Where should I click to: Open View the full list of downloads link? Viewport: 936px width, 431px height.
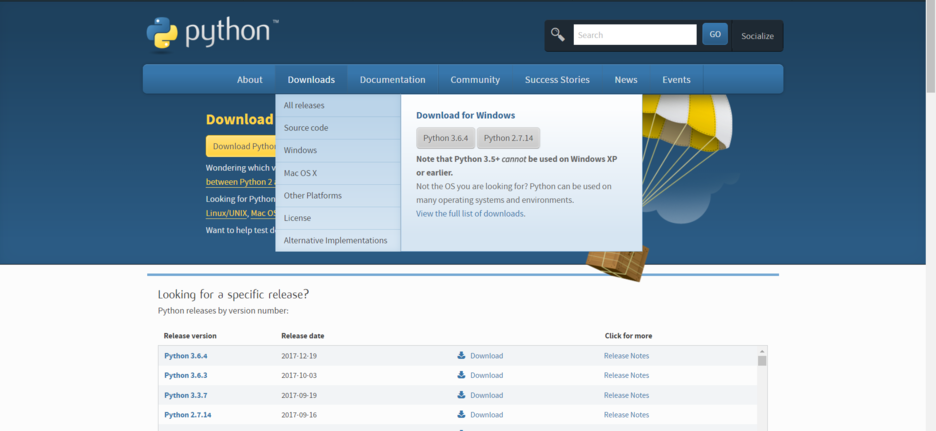tap(470, 213)
